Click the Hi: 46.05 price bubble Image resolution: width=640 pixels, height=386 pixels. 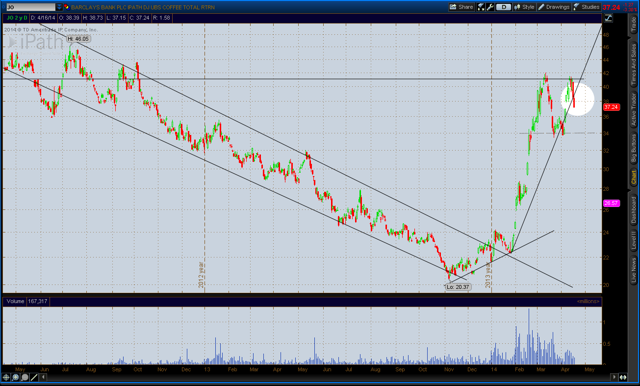78,39
